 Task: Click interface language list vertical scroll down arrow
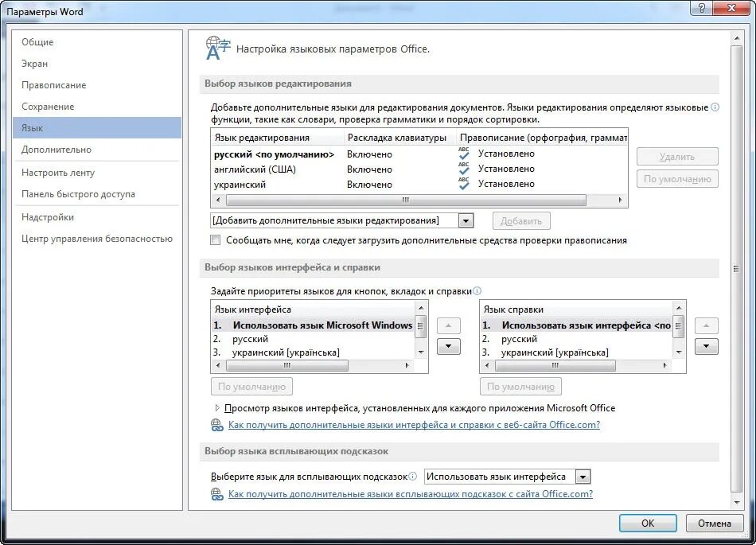tap(421, 352)
